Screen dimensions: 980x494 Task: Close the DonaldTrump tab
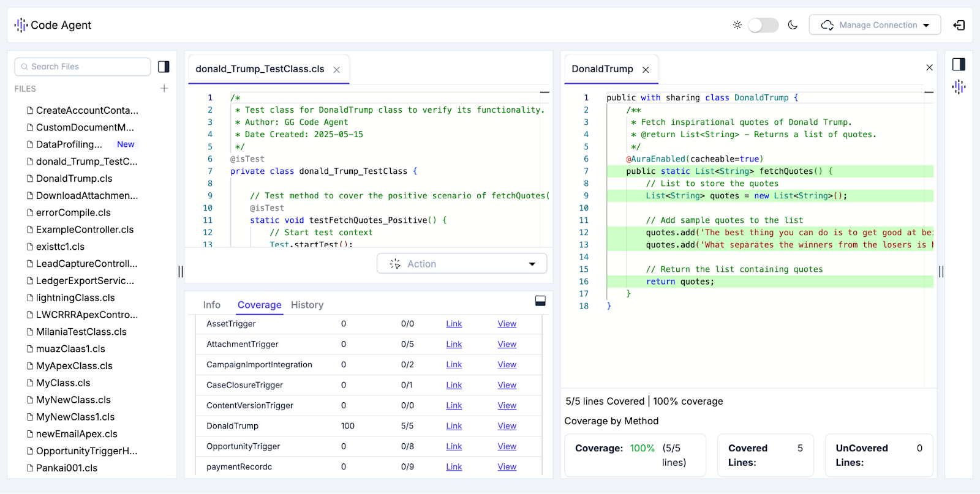click(x=646, y=70)
